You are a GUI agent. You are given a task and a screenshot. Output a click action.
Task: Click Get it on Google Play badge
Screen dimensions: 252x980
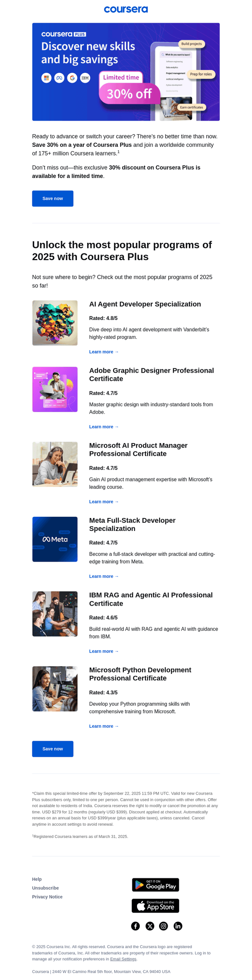pos(156,884)
